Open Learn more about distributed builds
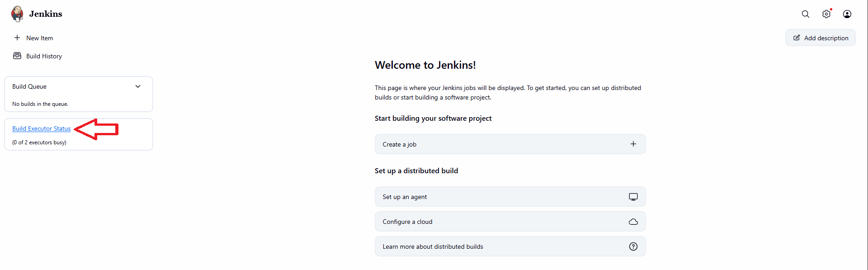868x270 pixels. click(x=510, y=246)
